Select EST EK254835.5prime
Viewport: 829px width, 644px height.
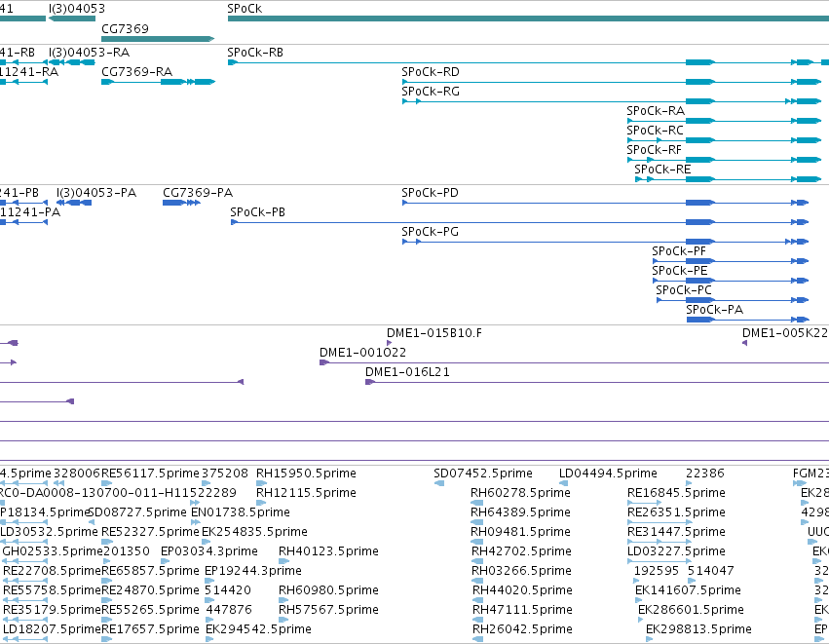[x=255, y=532]
